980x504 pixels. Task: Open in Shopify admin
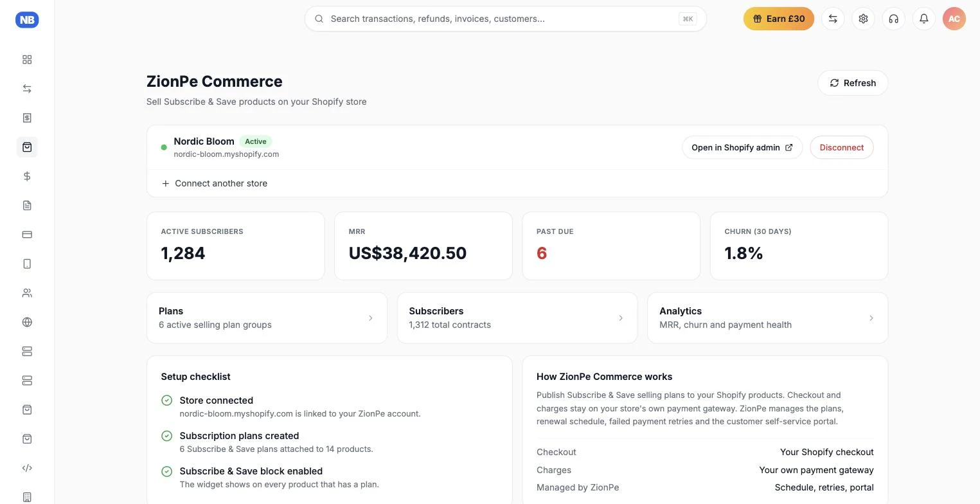tap(742, 147)
